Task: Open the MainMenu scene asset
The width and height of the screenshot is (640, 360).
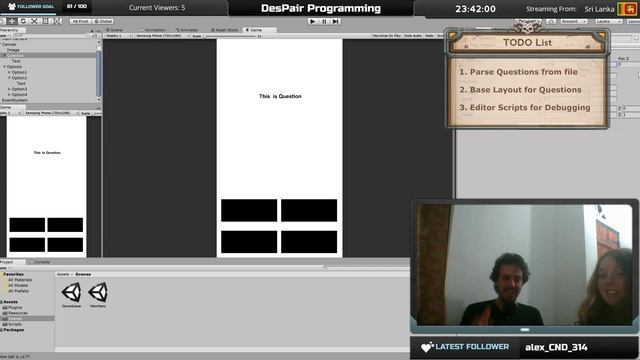Action: [98, 295]
